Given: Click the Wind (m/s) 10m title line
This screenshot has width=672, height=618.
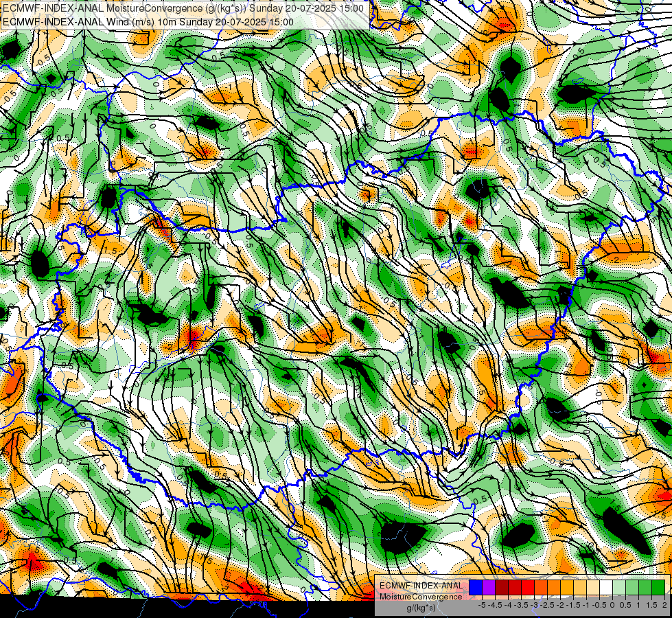Looking at the screenshot, I should point(148,22).
